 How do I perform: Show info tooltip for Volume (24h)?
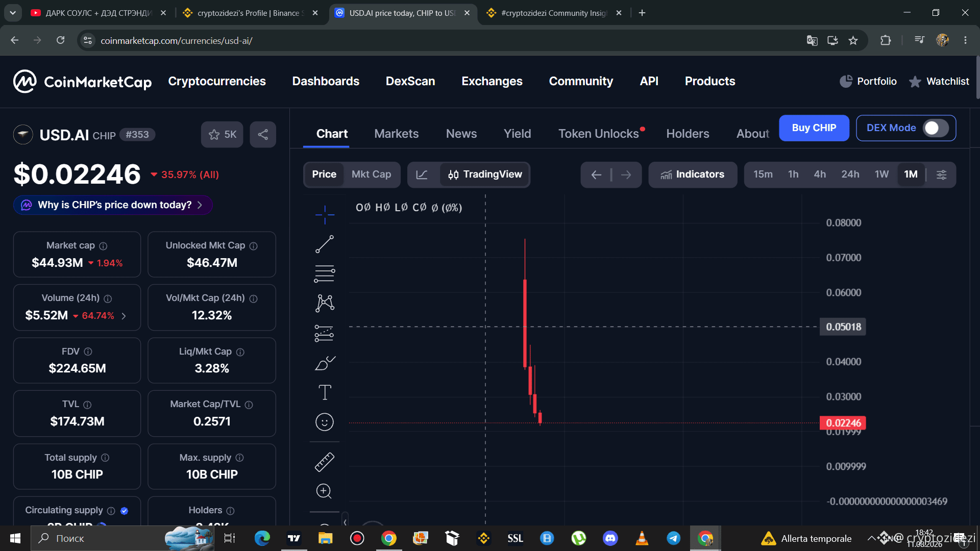tap(108, 299)
